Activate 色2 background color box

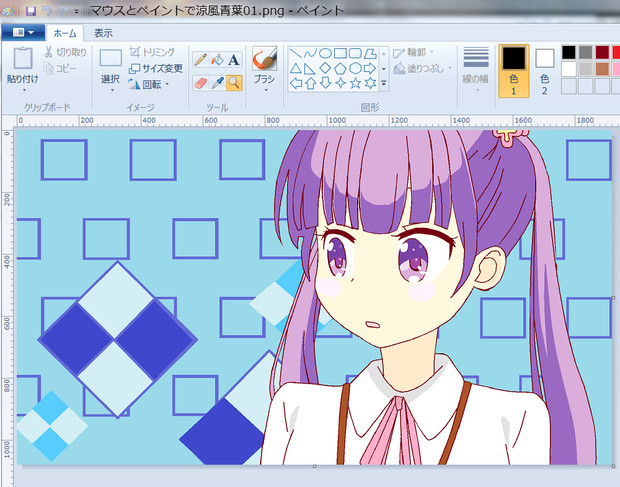click(x=544, y=70)
